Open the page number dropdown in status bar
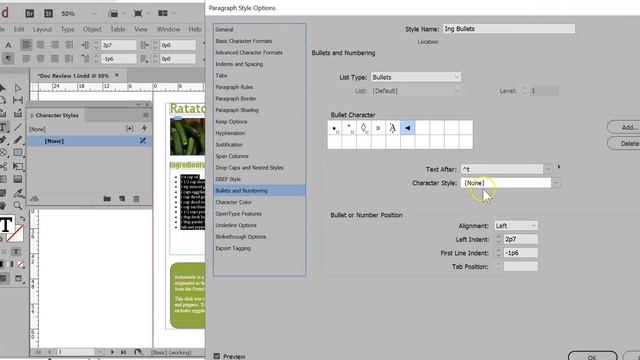Screen dimensions: 640x360 (99, 352)
